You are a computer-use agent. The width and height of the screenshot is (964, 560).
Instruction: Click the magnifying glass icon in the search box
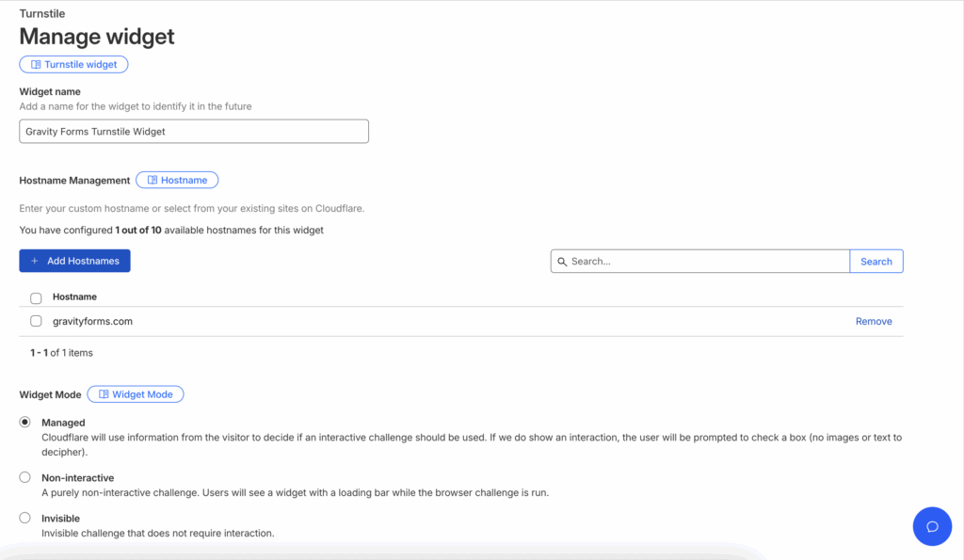563,261
